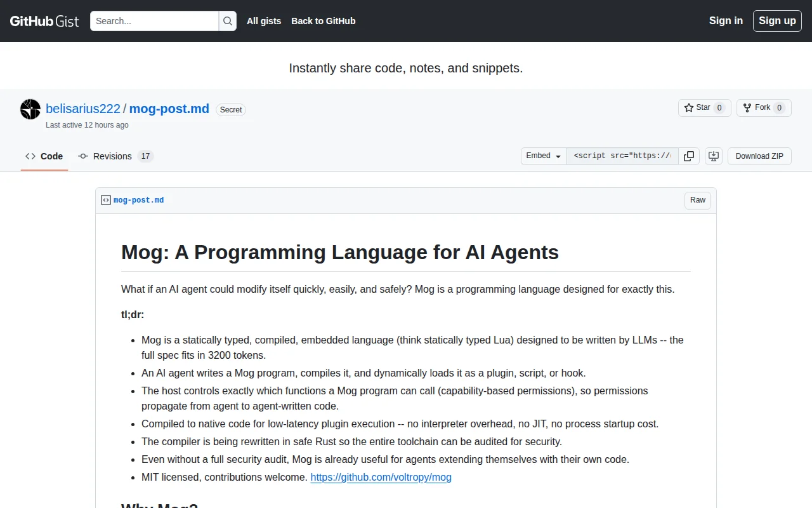The width and height of the screenshot is (812, 508).
Task: Click the search magnifier icon button
Action: coord(228,21)
